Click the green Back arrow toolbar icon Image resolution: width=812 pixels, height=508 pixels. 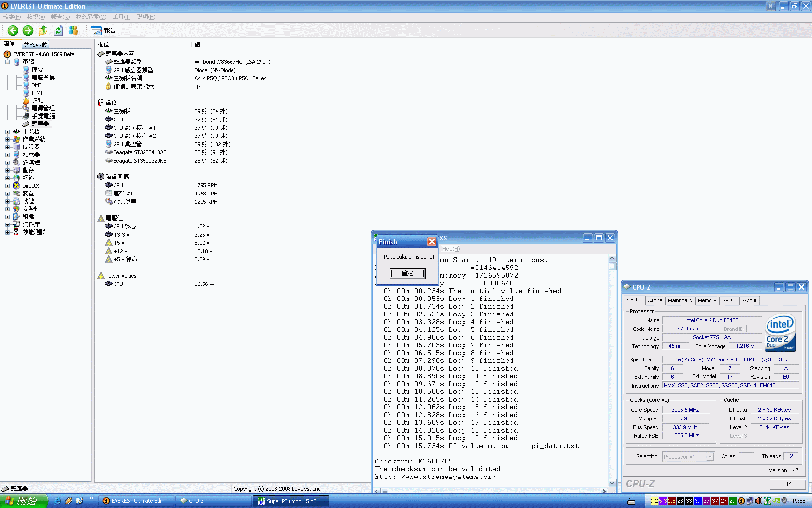pos(13,30)
